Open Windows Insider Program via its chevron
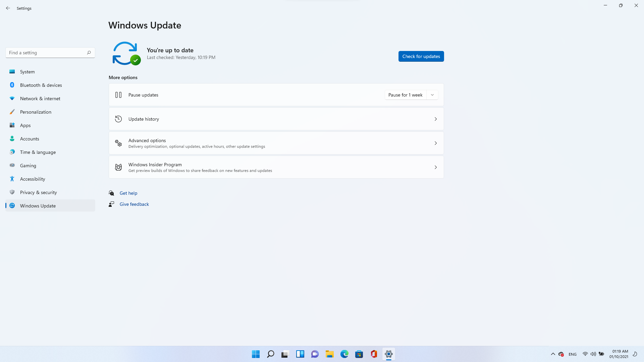 pos(436,167)
